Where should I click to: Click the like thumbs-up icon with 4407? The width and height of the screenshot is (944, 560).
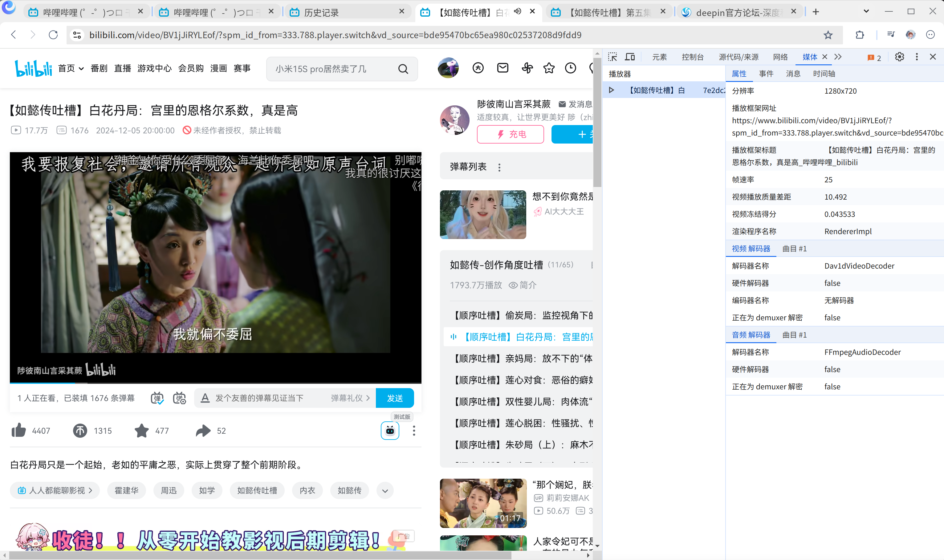(18, 431)
